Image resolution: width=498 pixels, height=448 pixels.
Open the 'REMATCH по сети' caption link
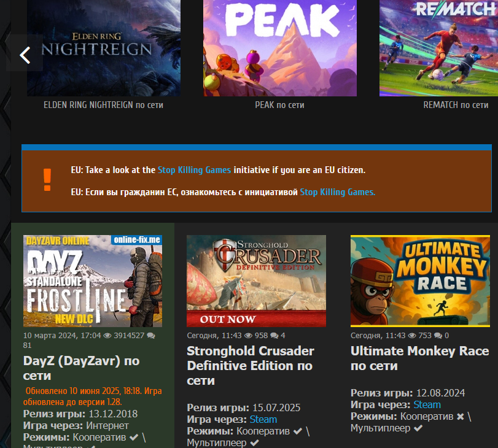pos(456,105)
